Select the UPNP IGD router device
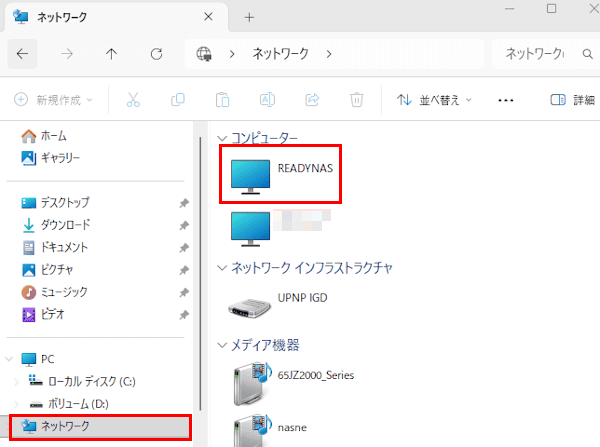600x447 pixels. (x=278, y=305)
